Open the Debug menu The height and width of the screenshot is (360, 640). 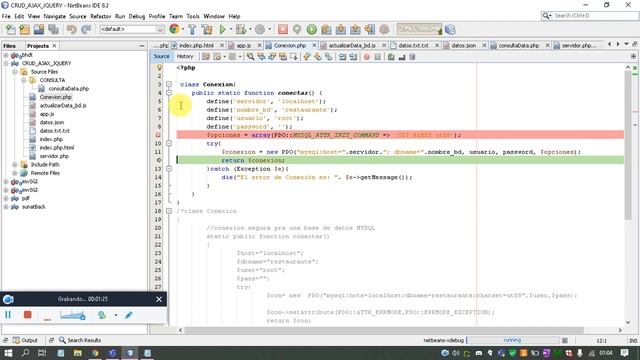pos(137,16)
